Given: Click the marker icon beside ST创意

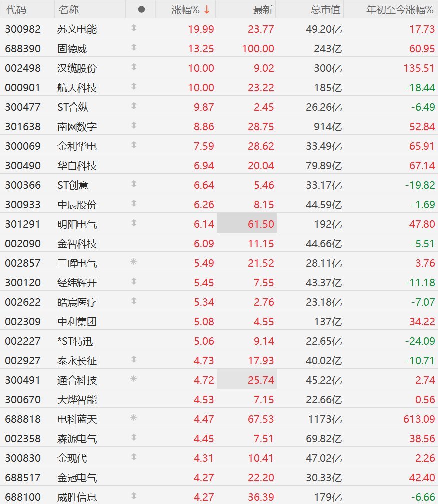Looking at the screenshot, I should click(x=134, y=184).
